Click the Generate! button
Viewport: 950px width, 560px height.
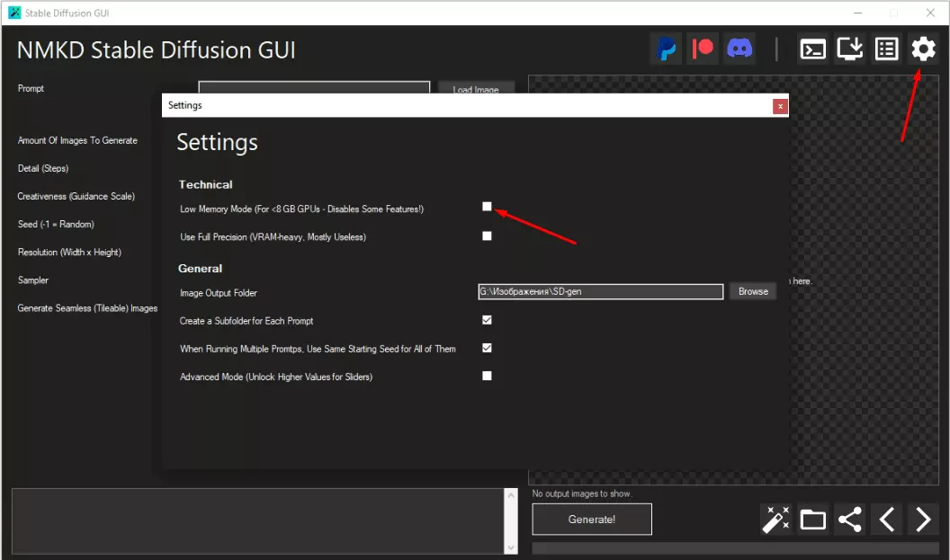pos(592,520)
